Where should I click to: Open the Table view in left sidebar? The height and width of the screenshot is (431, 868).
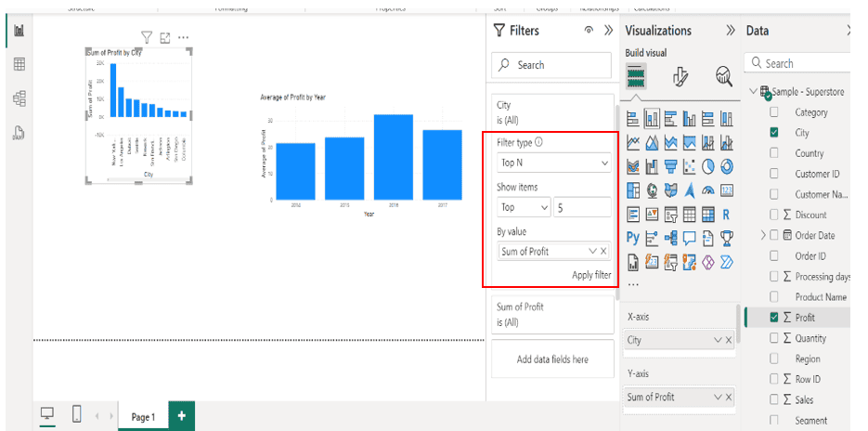click(19, 64)
